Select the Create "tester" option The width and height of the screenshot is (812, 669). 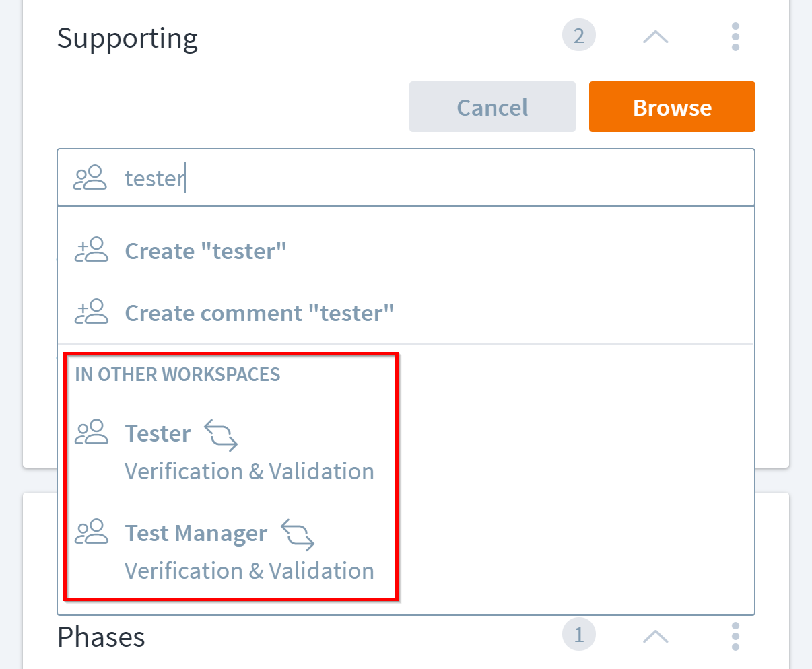tap(205, 251)
